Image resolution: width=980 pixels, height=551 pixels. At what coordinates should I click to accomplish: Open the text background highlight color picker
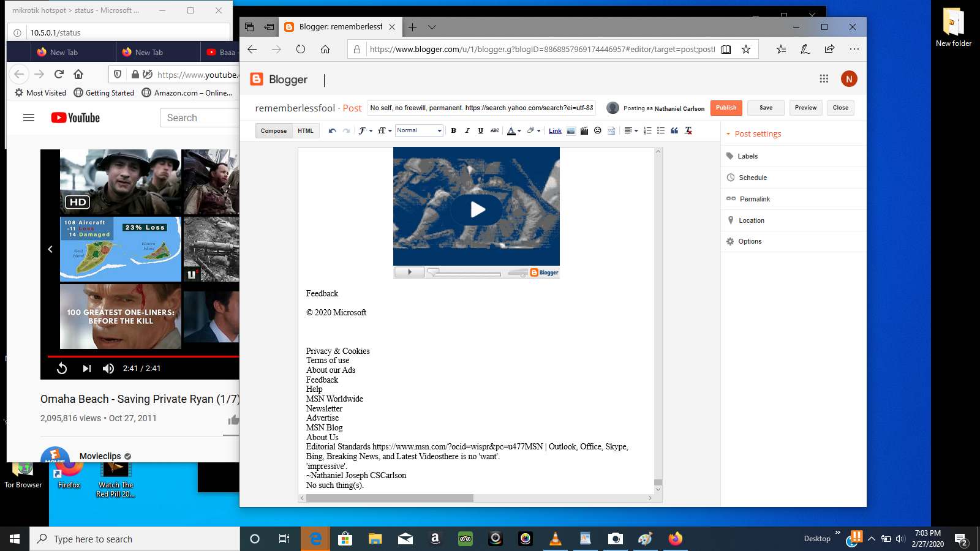pyautogui.click(x=533, y=130)
